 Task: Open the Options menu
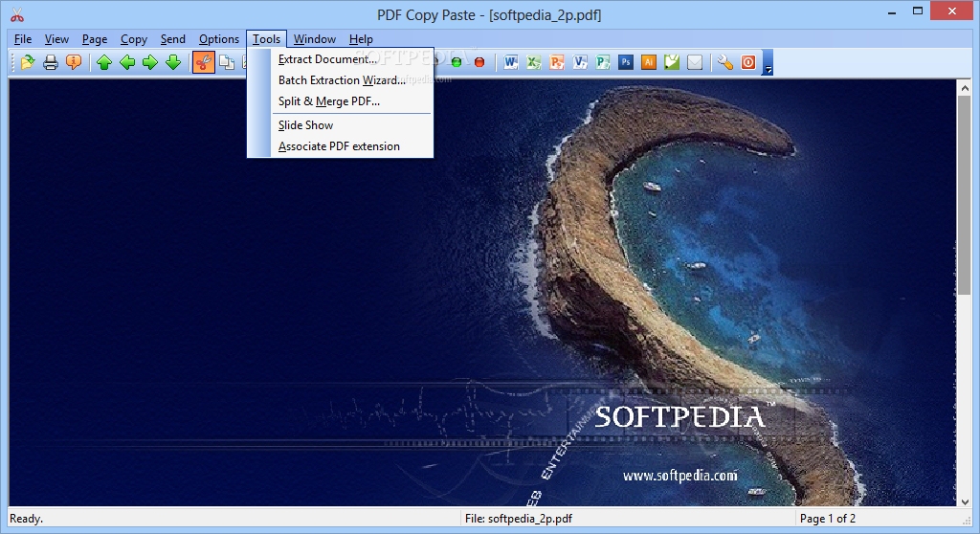coord(219,39)
